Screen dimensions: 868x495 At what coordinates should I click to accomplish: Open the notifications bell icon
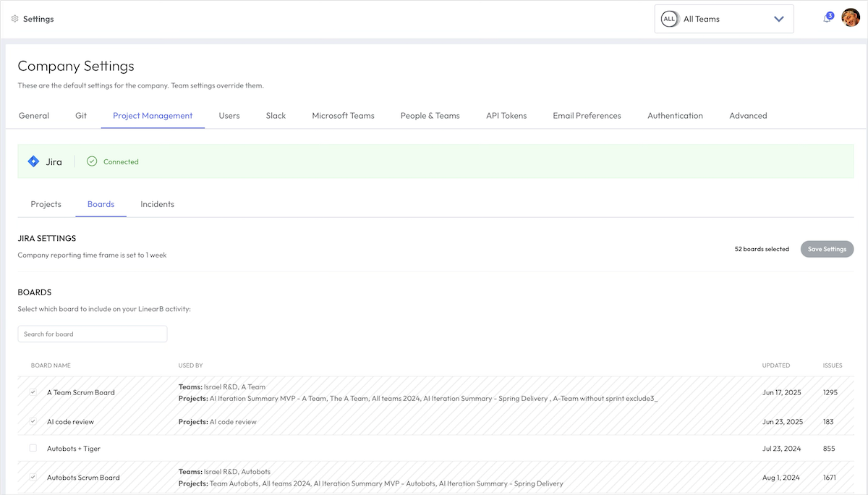(827, 19)
